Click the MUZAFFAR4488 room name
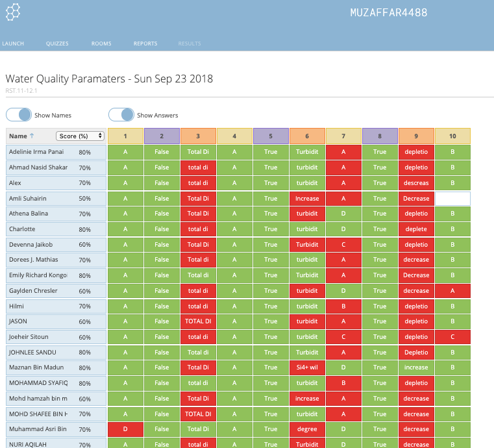The width and height of the screenshot is (494, 448). pyautogui.click(x=388, y=13)
